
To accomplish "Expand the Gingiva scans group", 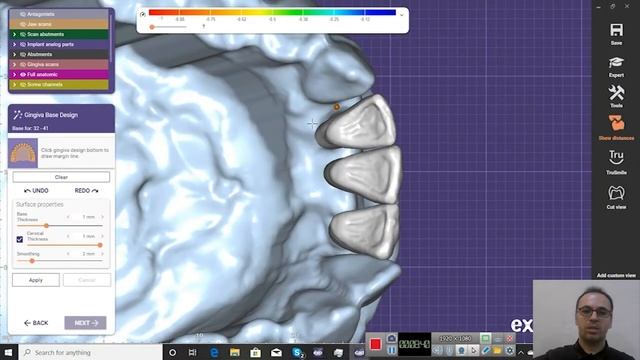I will [x=14, y=64].
